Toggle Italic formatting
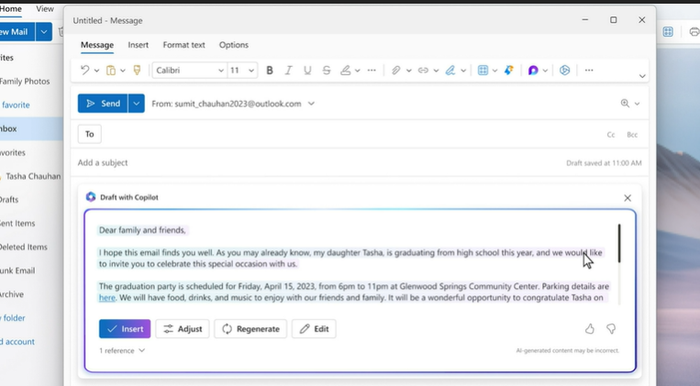 [x=288, y=71]
